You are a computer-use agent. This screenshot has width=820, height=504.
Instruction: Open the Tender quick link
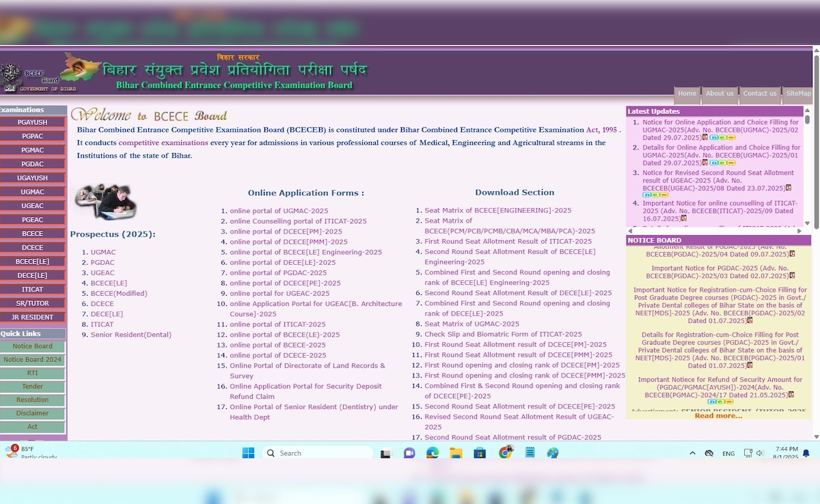tap(33, 387)
